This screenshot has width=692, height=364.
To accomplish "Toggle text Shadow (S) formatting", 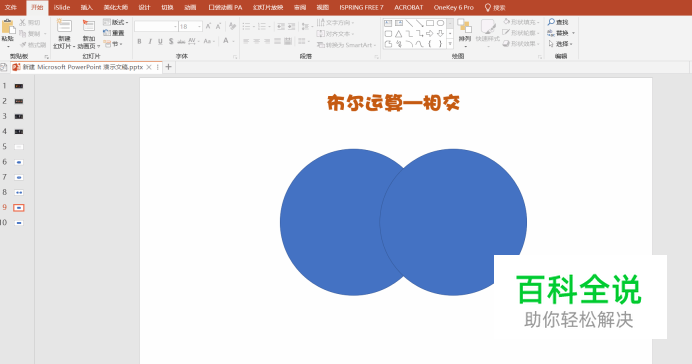I will [171, 41].
